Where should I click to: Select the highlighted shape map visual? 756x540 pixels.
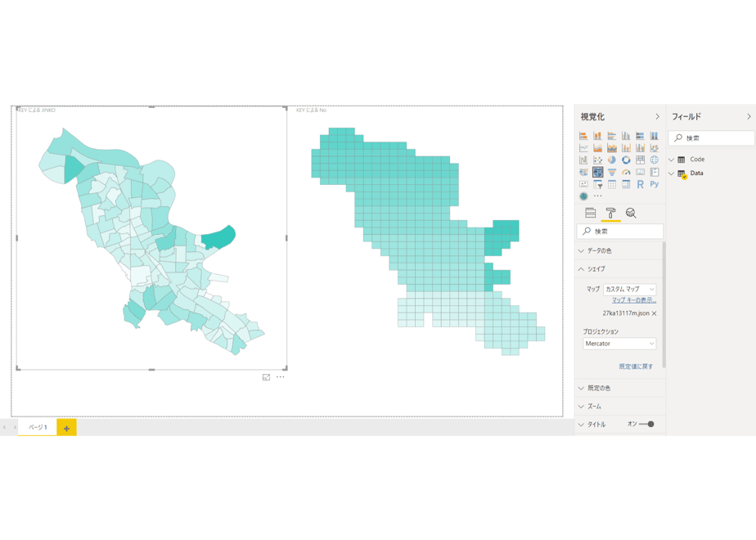pos(597,172)
